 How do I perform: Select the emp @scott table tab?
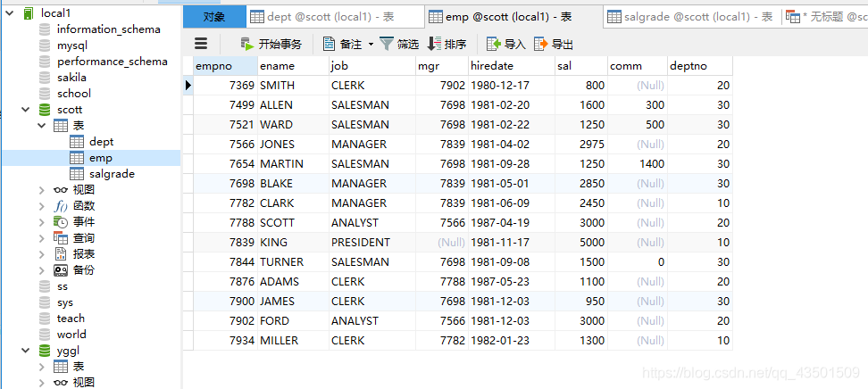point(513,17)
